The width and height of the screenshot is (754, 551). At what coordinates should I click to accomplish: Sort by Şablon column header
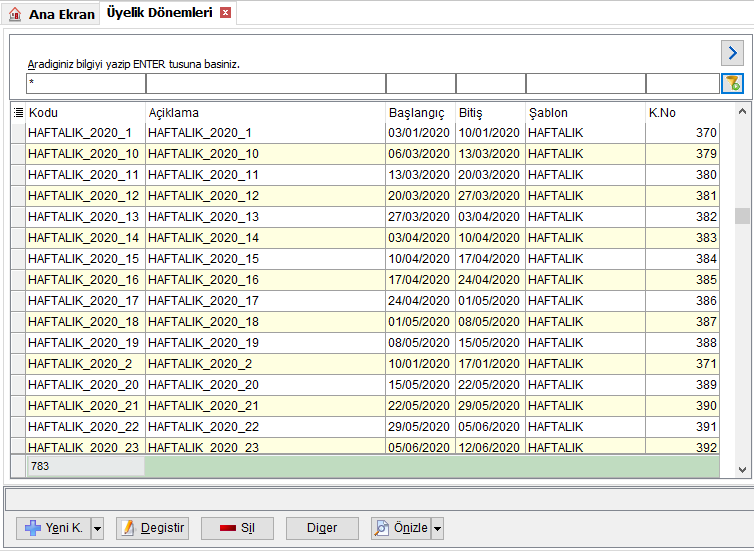pyautogui.click(x=586, y=113)
